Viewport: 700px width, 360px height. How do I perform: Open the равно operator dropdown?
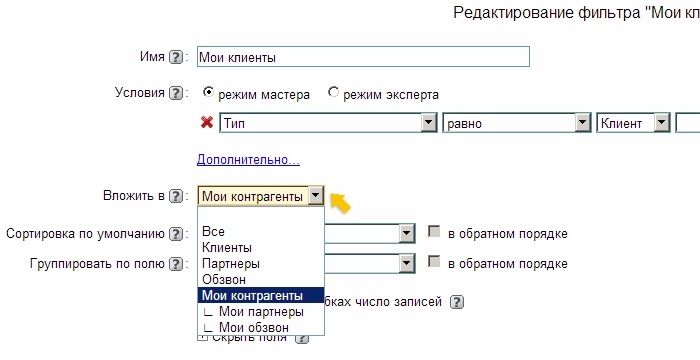pos(582,122)
